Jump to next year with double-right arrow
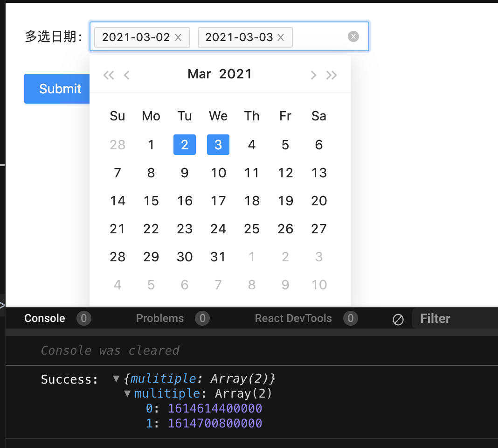 coord(332,74)
